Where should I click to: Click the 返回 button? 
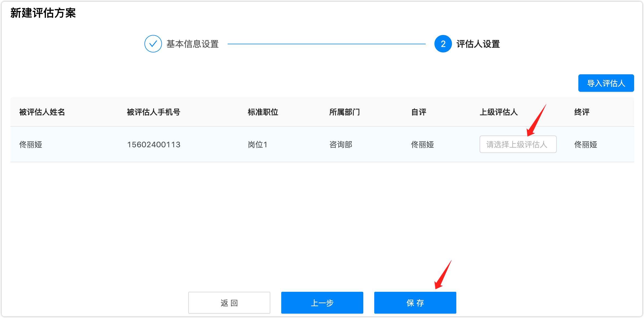point(229,303)
